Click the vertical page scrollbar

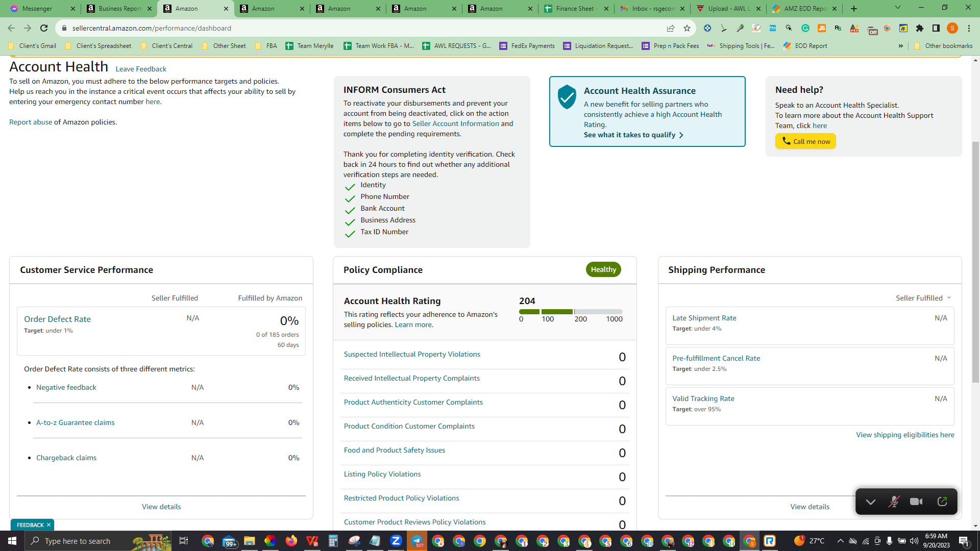click(x=975, y=261)
